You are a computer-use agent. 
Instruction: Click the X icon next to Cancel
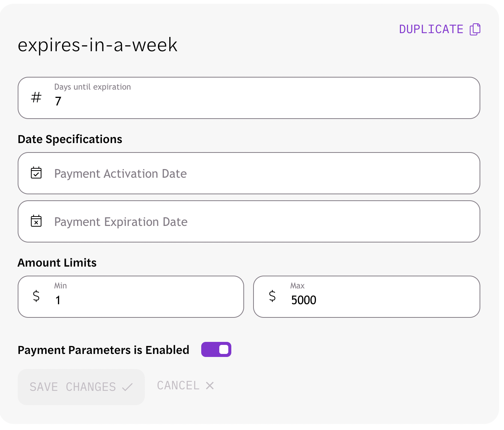point(209,386)
